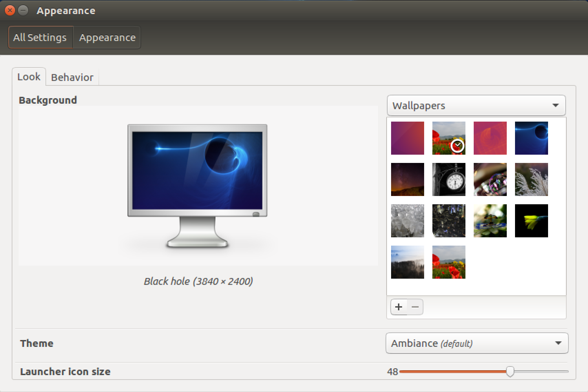Select the Look tab
Image resolution: width=588 pixels, height=392 pixels.
point(29,77)
